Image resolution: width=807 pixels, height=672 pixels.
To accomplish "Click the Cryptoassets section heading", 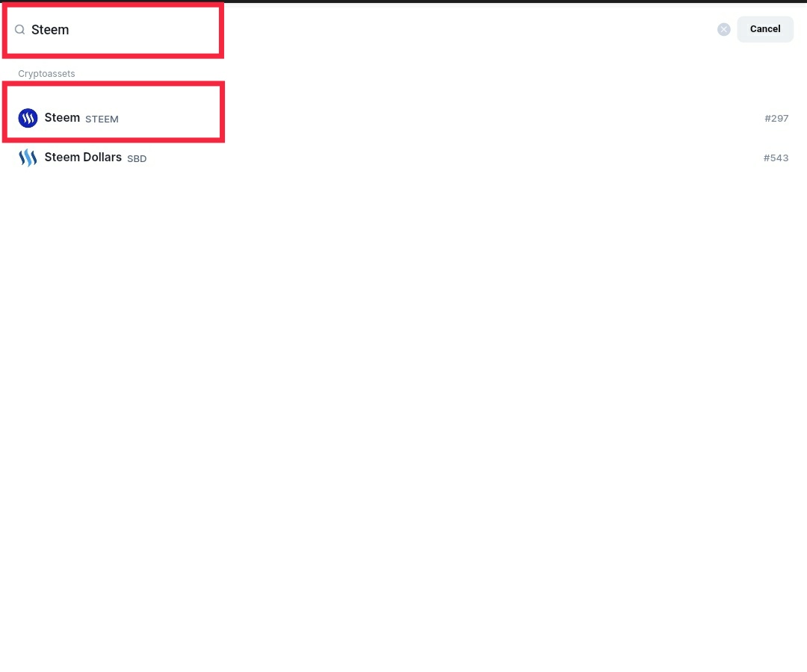I will coord(46,73).
